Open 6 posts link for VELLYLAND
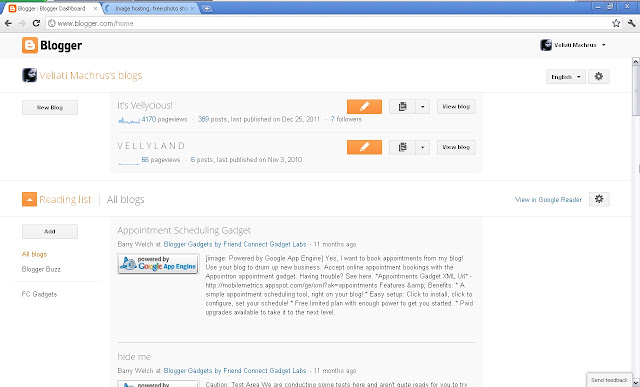This screenshot has width=640, height=387. coord(193,160)
